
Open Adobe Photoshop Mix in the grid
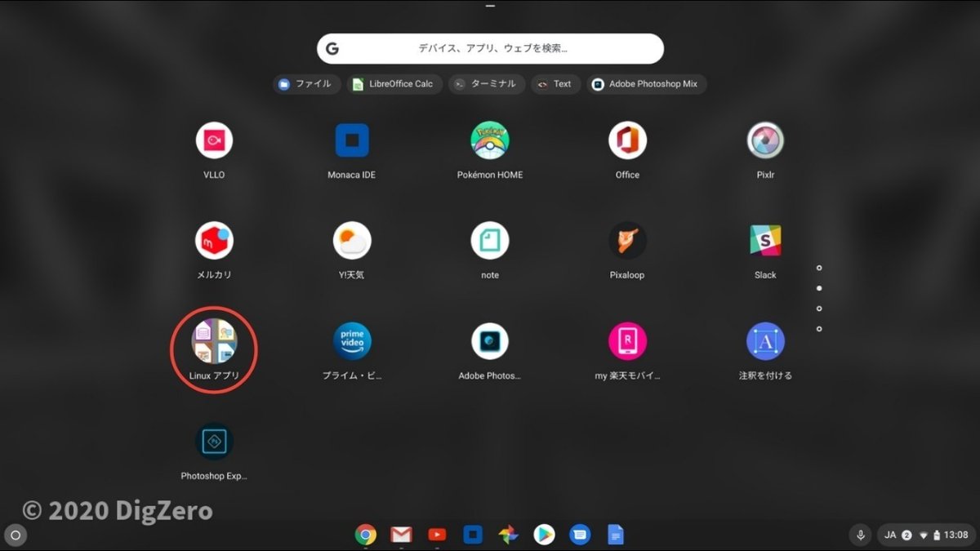coord(490,341)
